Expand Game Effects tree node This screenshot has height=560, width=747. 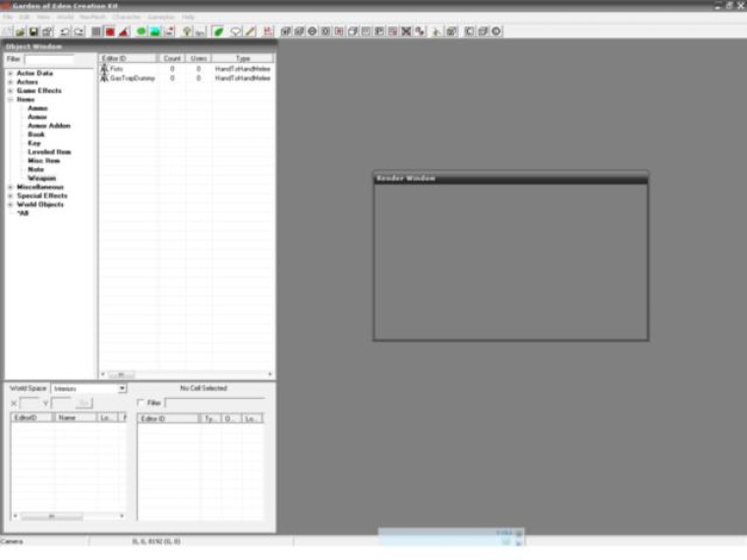11,91
